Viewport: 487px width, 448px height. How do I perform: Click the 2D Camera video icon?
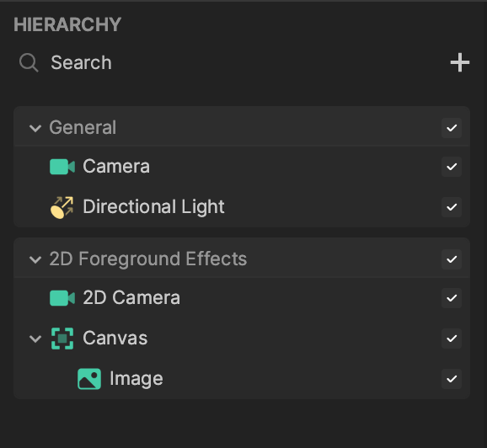pos(62,298)
